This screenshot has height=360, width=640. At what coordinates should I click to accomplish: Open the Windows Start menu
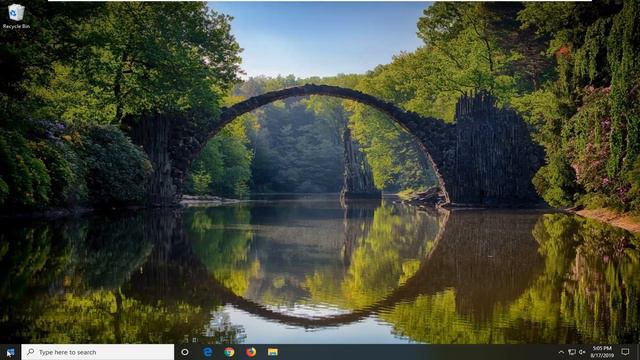pyautogui.click(x=10, y=352)
